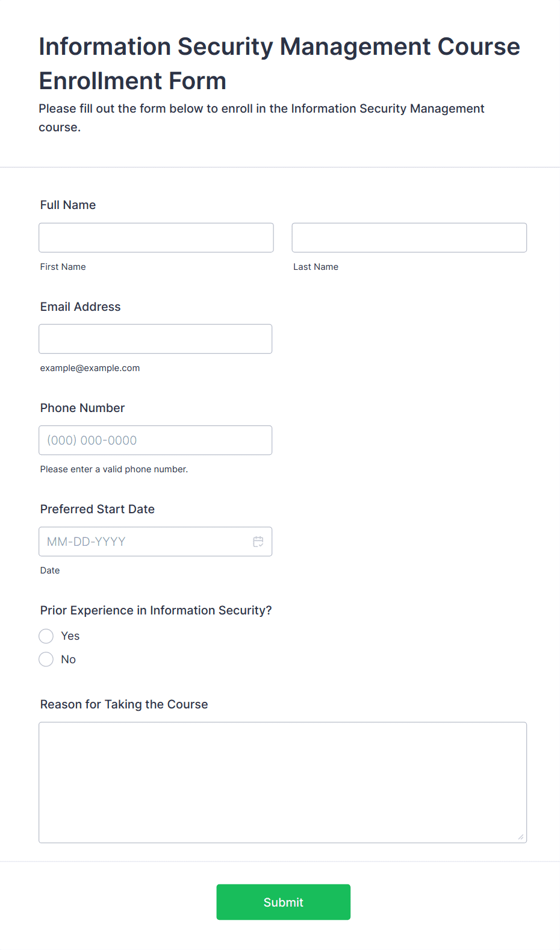
Task: Click the Phone Number label
Action: (x=82, y=408)
